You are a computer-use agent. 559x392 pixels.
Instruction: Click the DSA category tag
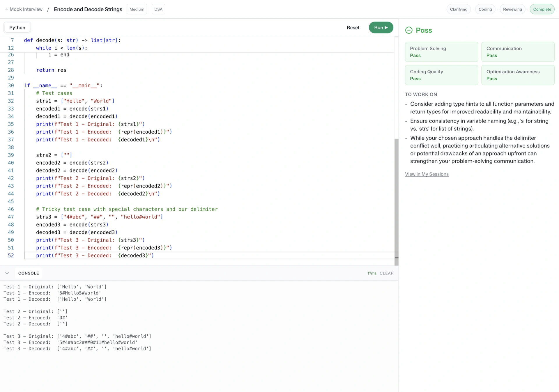(158, 9)
